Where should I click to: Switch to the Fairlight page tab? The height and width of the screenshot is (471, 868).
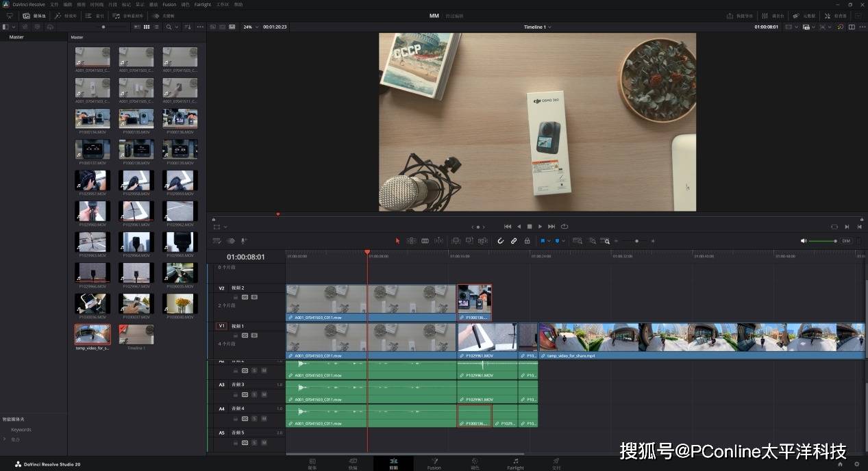point(515,463)
